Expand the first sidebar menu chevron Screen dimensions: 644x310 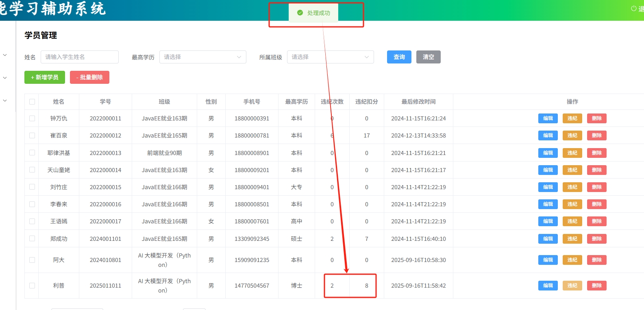(x=5, y=55)
